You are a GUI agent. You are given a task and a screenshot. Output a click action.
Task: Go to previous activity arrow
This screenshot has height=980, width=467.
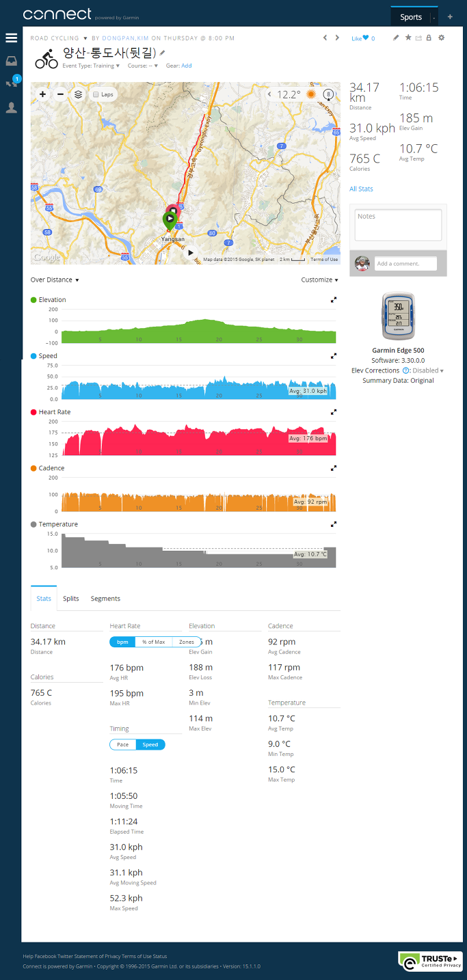(325, 38)
